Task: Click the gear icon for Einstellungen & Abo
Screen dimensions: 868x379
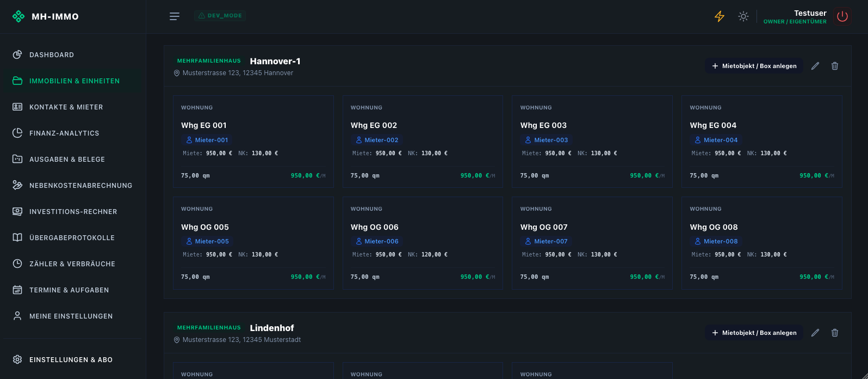Action: pos(17,359)
